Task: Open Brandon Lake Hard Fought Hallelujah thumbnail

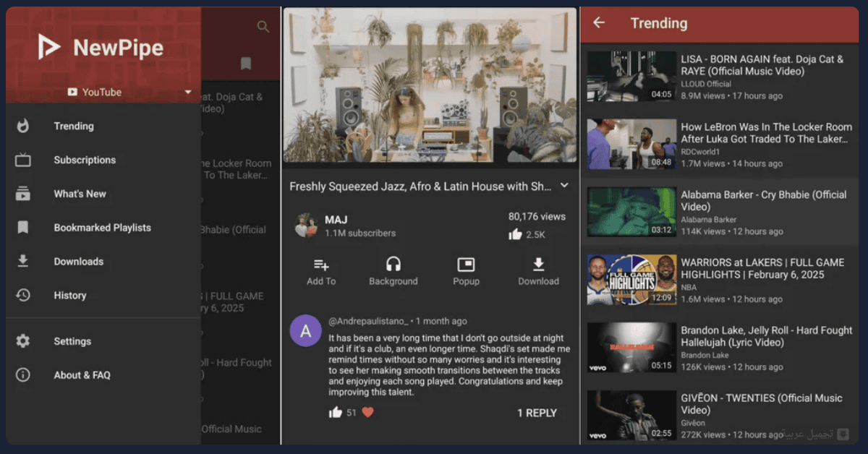Action: coord(631,348)
